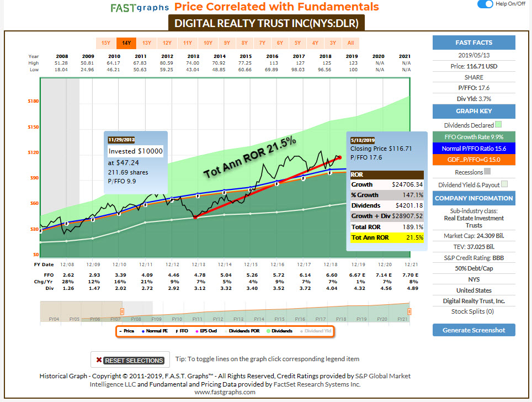Click the left timeline range slider handle
The width and height of the screenshot is (532, 402).
(122, 311)
